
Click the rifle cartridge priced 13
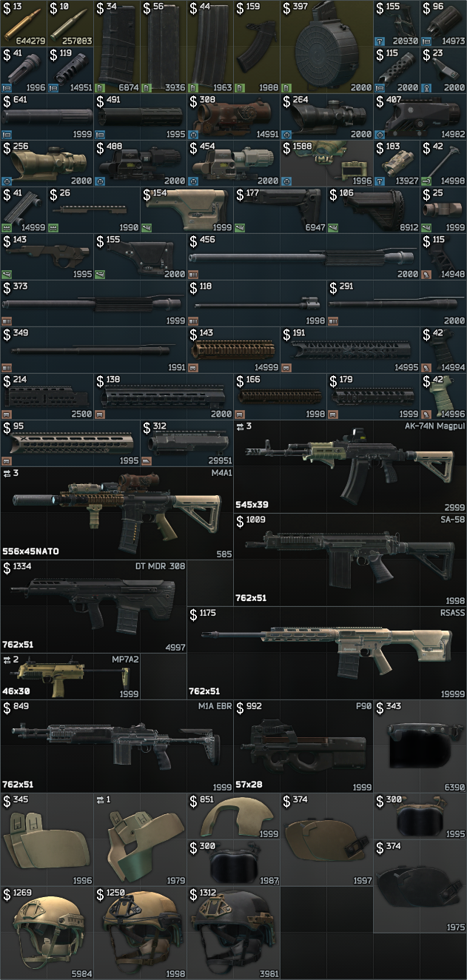click(23, 22)
